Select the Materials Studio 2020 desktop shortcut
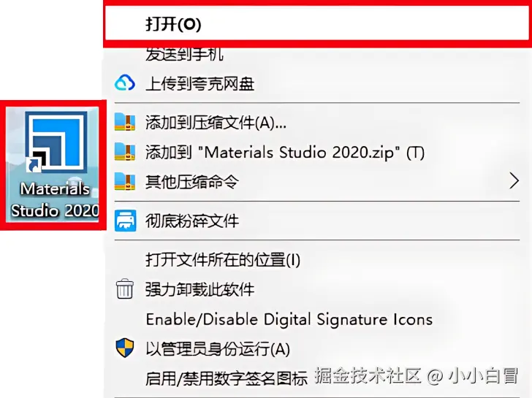The image size is (532, 398). coord(53,165)
